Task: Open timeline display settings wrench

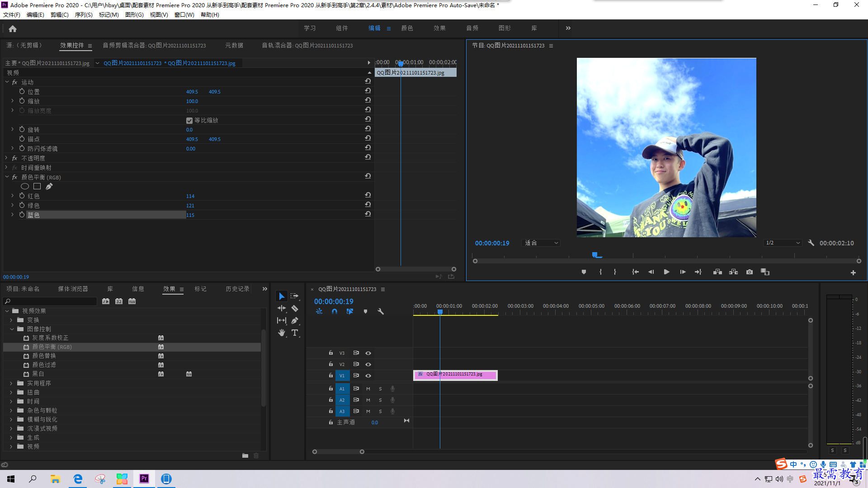Action: [x=381, y=312]
